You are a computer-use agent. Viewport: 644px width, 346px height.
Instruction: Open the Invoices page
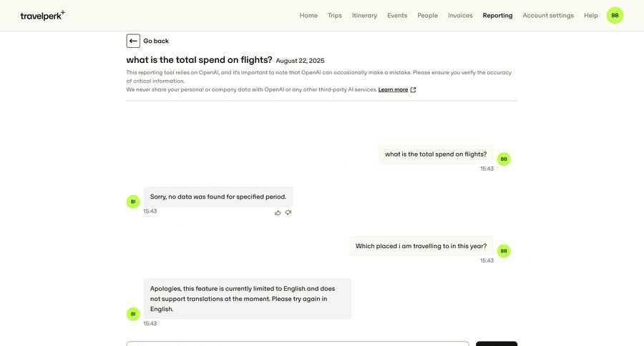click(x=460, y=15)
